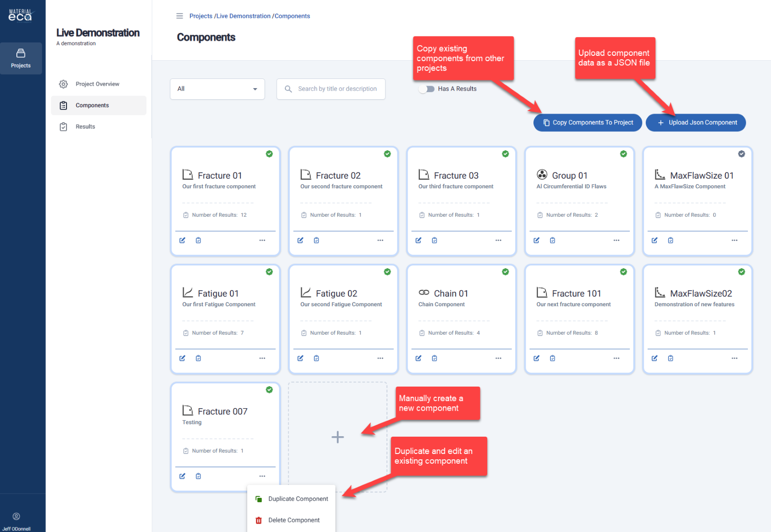The width and height of the screenshot is (771, 532).
Task: Click the edit icon on Group 01 card
Action: coord(536,240)
